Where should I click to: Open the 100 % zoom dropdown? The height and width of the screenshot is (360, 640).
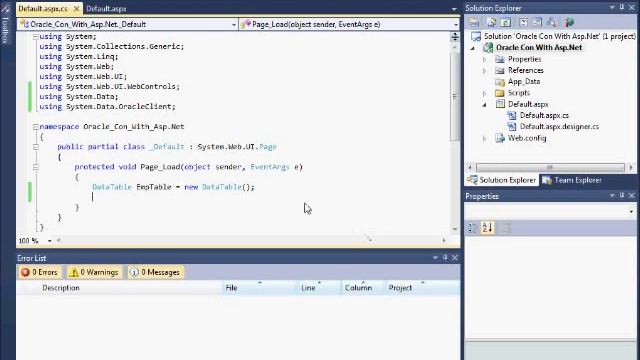pyautogui.click(x=49, y=241)
